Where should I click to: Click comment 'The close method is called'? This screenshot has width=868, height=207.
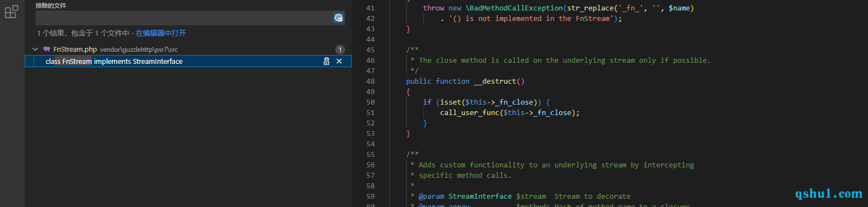(x=473, y=61)
